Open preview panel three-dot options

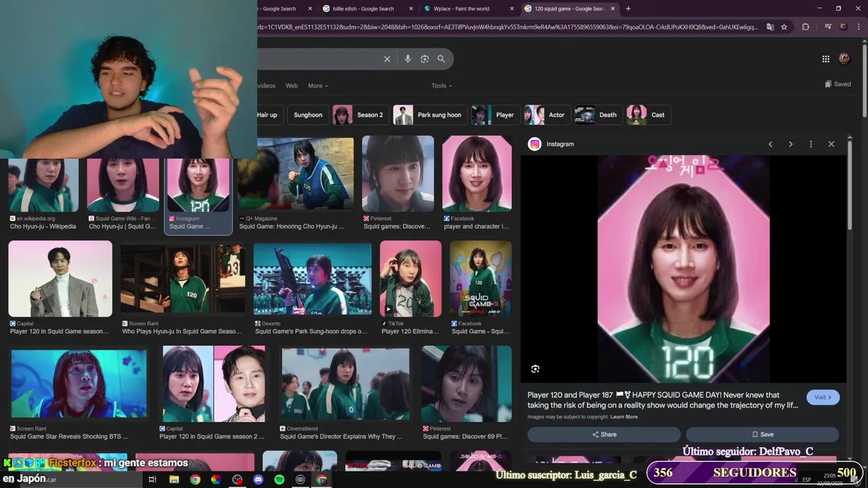pos(811,144)
